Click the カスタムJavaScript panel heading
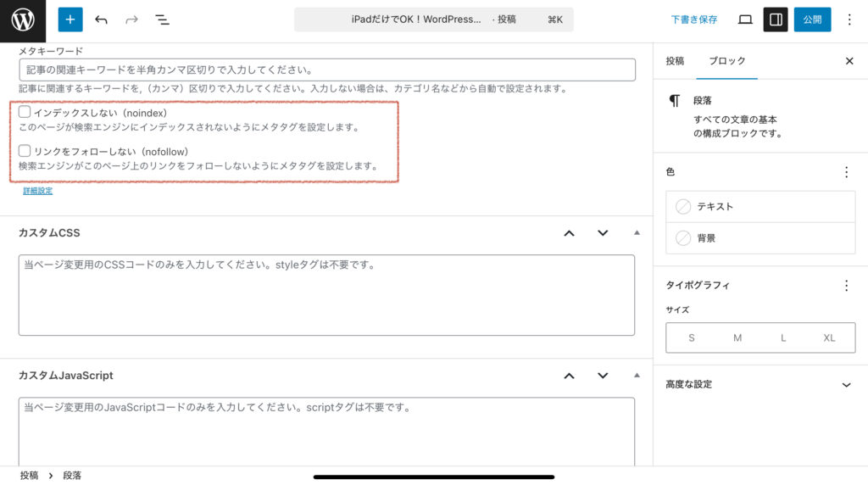Viewport: 868px width, 485px height. click(x=66, y=376)
